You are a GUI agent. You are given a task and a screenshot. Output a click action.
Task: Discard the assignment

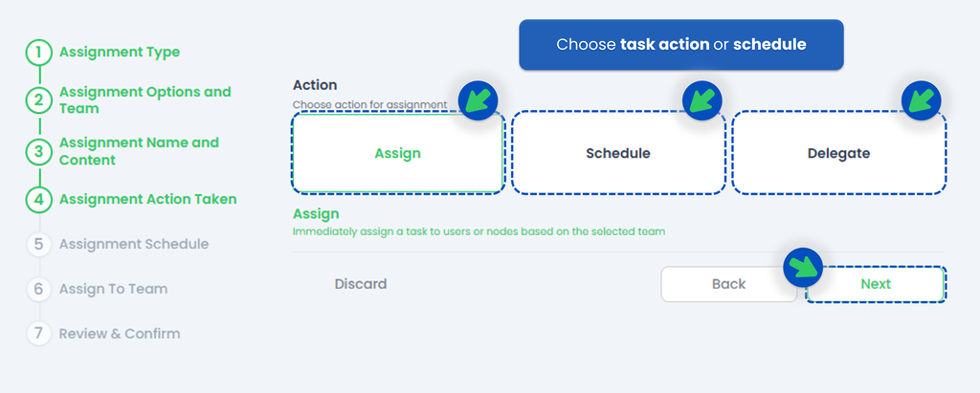click(x=361, y=284)
